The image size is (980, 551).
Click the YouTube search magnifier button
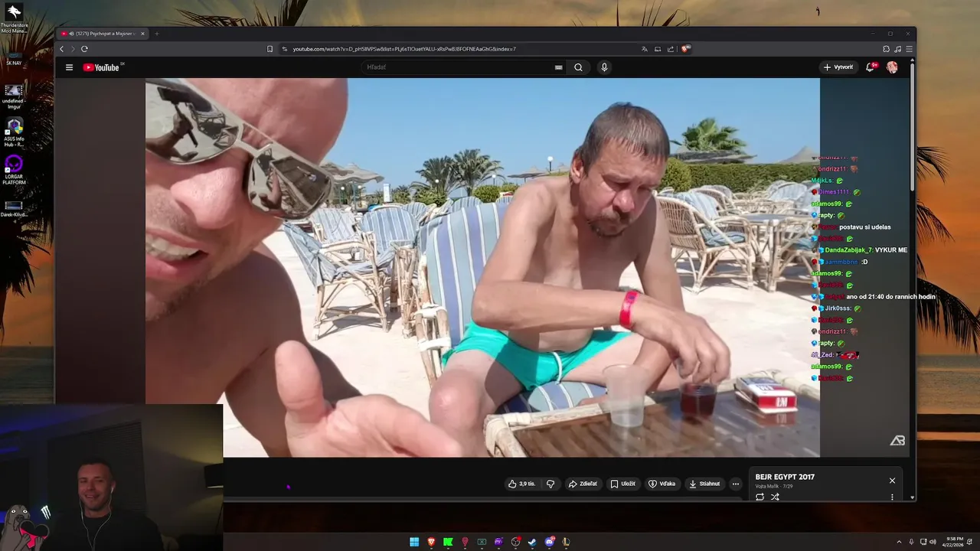(578, 67)
